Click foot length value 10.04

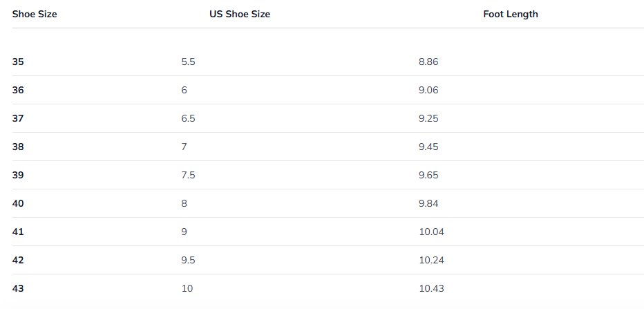[431, 232]
